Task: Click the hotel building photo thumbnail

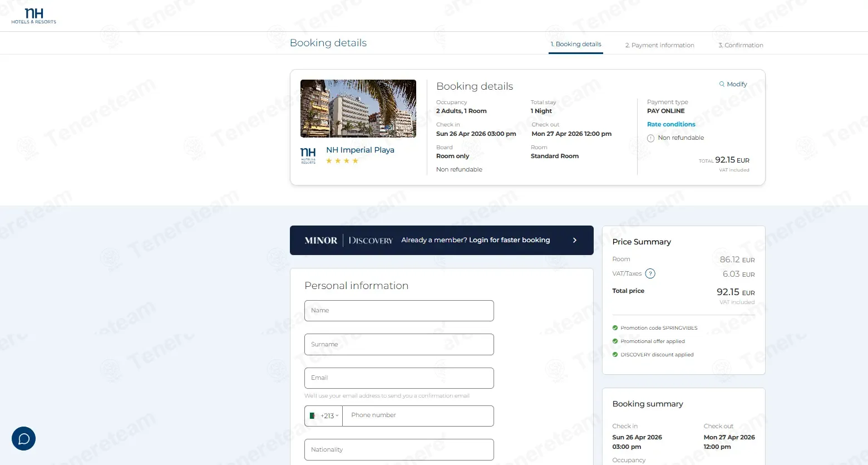Action: [x=358, y=109]
